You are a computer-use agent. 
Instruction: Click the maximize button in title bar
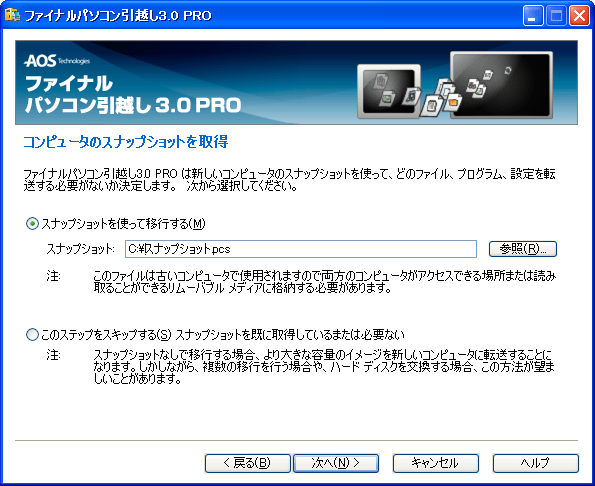[x=556, y=16]
